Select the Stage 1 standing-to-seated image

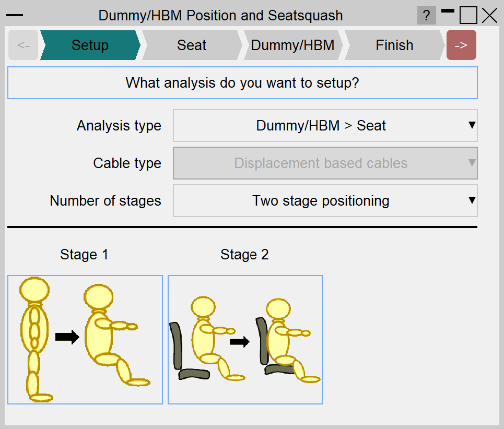(85, 340)
